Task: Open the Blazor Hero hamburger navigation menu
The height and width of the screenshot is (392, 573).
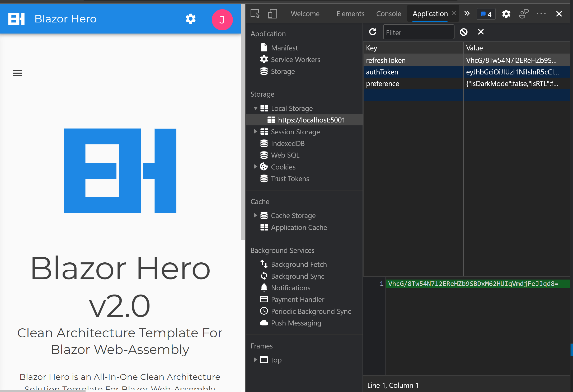Action: coord(17,73)
